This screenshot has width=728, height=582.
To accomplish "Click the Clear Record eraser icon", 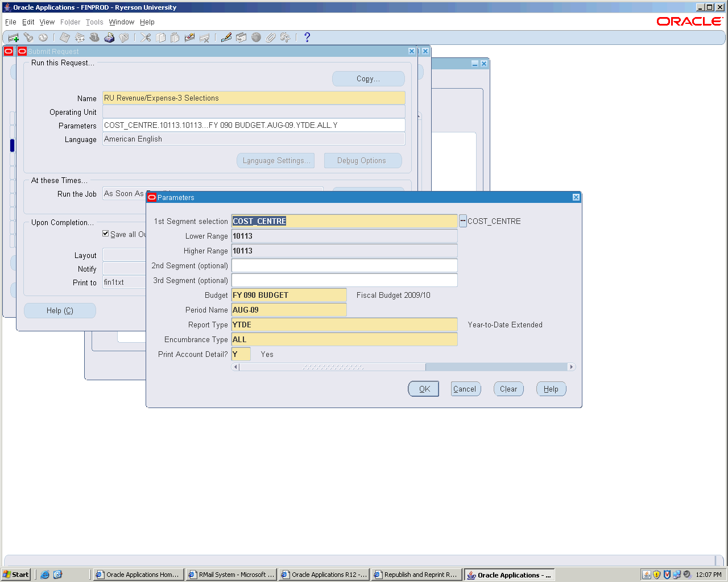I will 190,38.
